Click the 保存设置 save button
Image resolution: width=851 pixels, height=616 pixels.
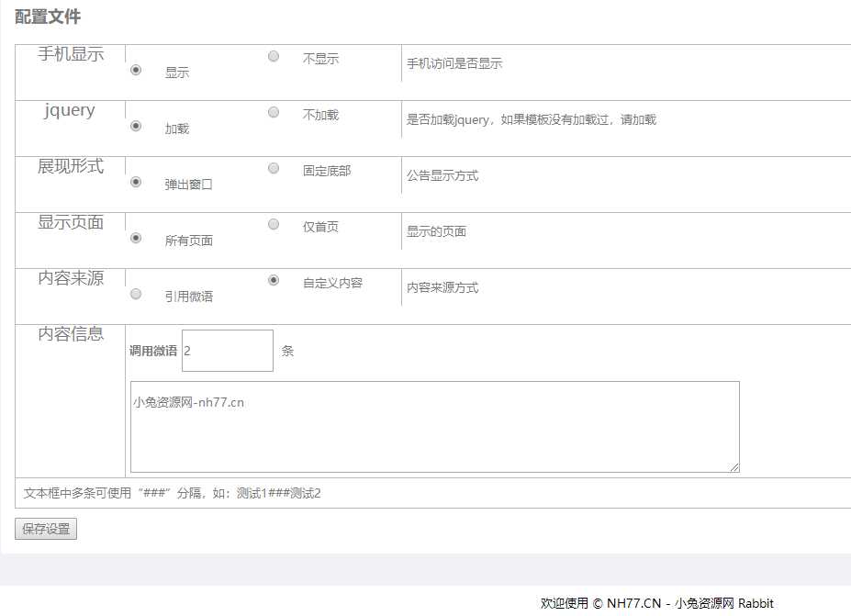(x=44, y=529)
